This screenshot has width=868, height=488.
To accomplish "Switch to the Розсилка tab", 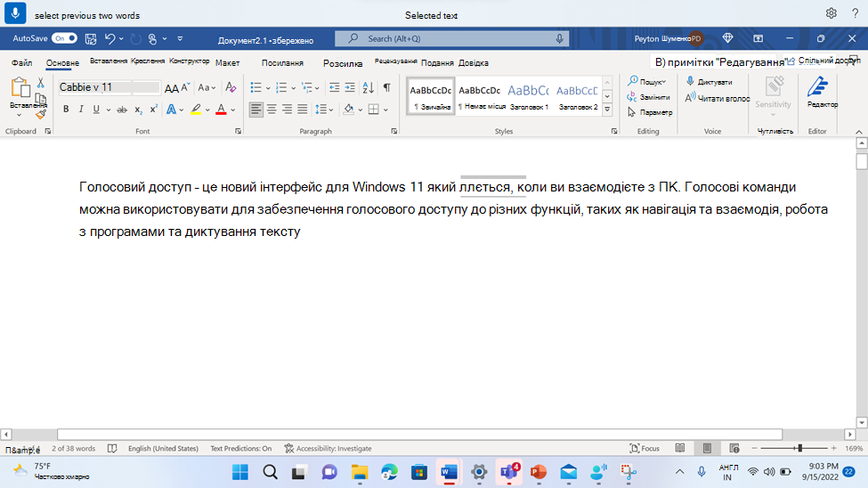I will (x=343, y=63).
